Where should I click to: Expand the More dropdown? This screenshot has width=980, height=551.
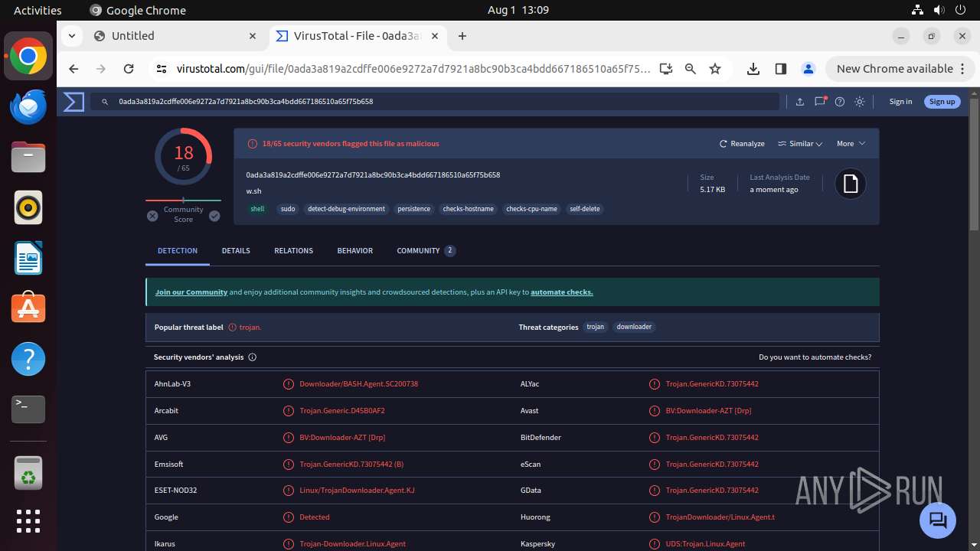point(851,144)
